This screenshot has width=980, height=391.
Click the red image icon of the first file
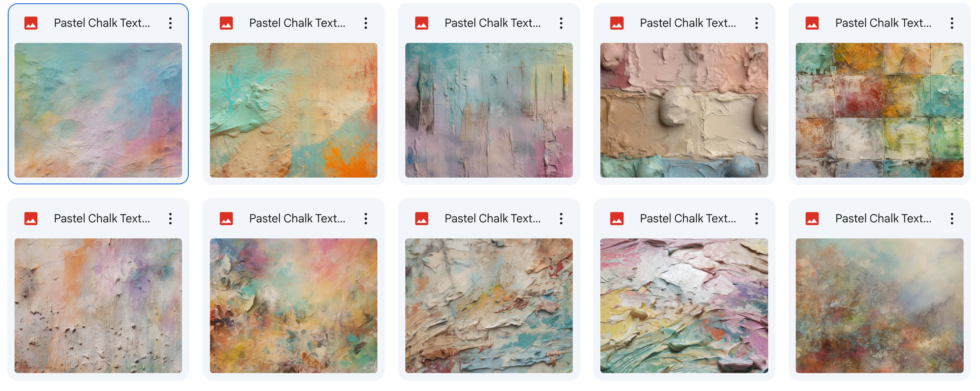click(x=31, y=23)
